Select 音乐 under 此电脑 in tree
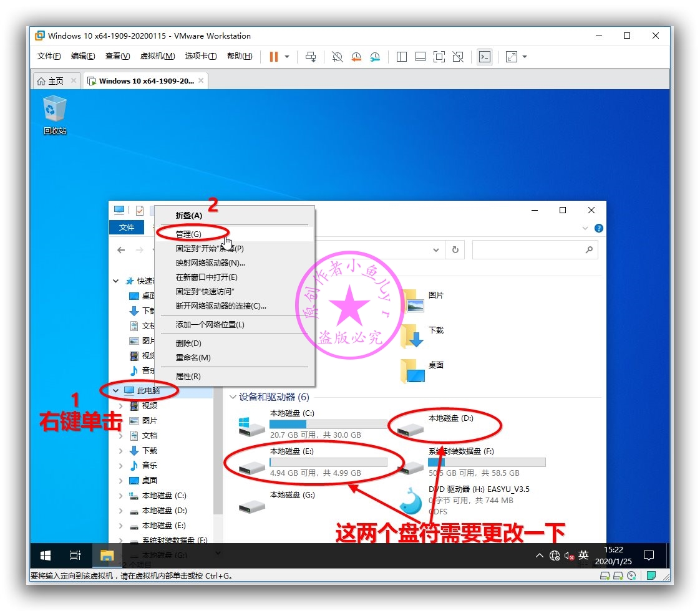 [149, 466]
